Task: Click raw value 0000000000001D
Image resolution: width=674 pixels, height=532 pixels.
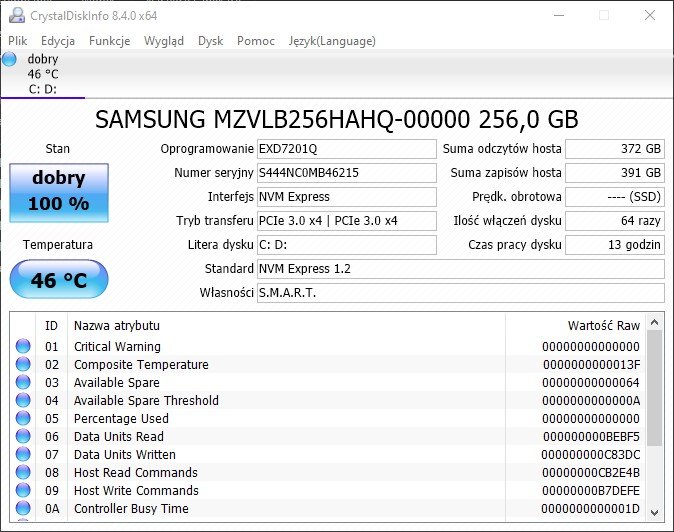Action: pos(591,509)
